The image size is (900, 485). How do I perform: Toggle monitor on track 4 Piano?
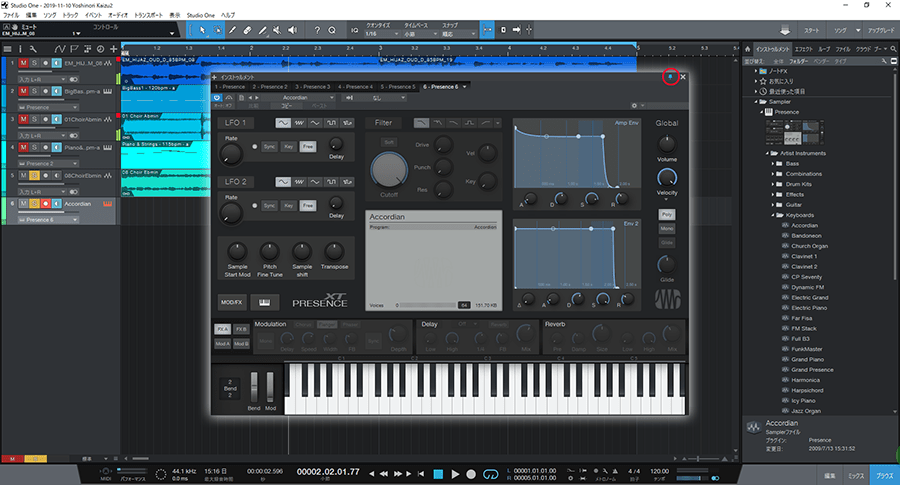click(56, 147)
